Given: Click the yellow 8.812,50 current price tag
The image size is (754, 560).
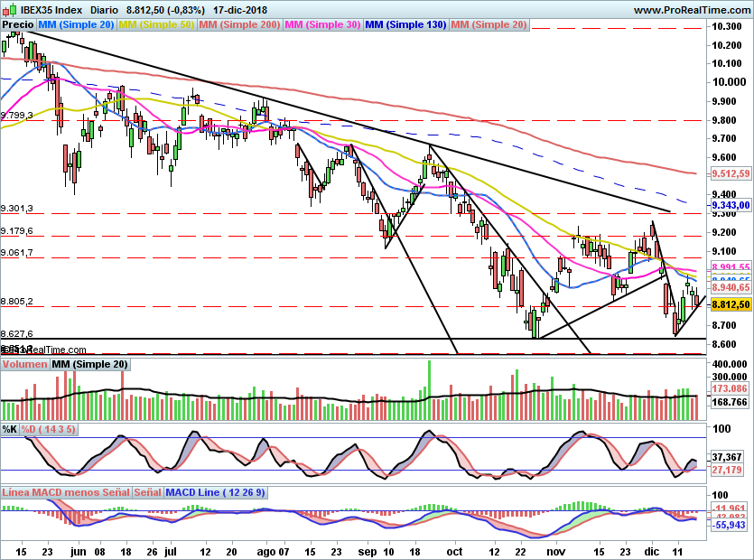Looking at the screenshot, I should (x=731, y=304).
